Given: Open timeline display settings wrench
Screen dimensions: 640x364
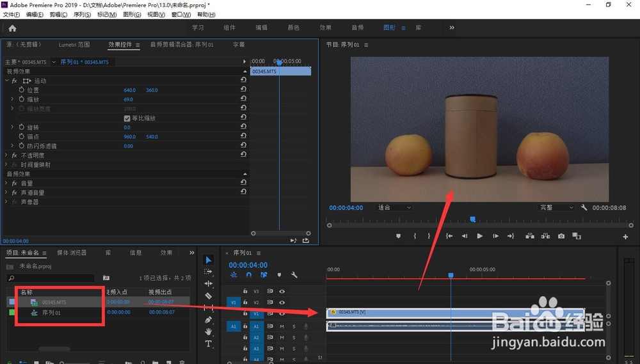Looking at the screenshot, I should [x=294, y=275].
